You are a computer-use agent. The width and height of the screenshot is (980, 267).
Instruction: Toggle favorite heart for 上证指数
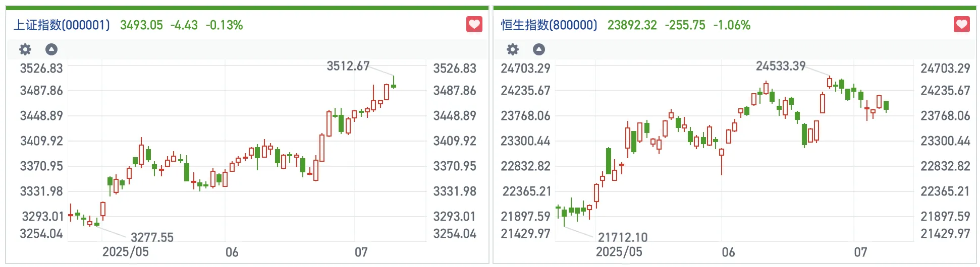[x=474, y=24]
